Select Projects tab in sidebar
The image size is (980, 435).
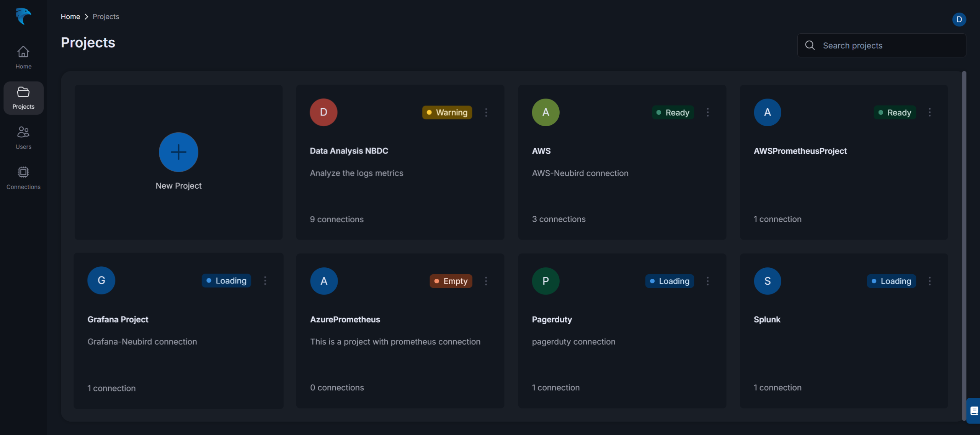coord(23,98)
